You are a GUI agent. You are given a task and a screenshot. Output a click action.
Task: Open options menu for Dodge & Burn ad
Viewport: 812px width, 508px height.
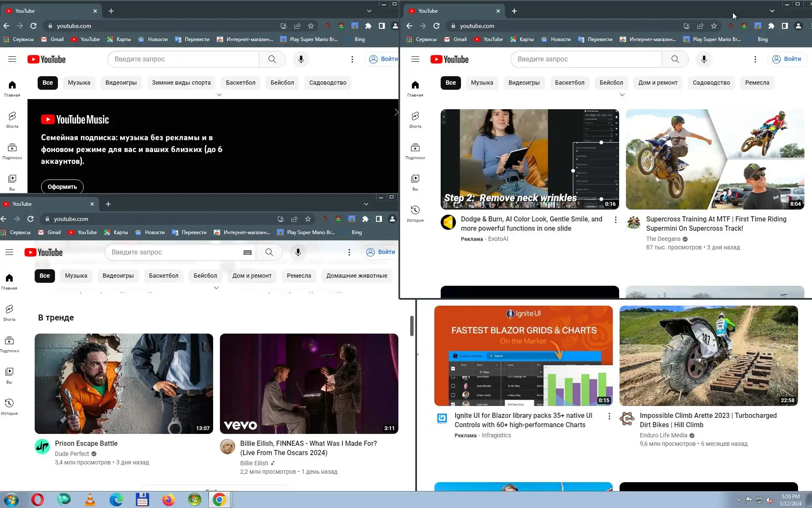click(615, 220)
